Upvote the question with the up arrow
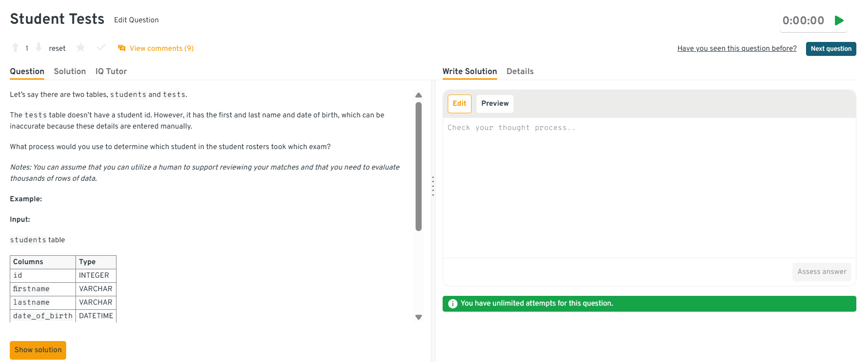868x362 pixels. coord(15,48)
